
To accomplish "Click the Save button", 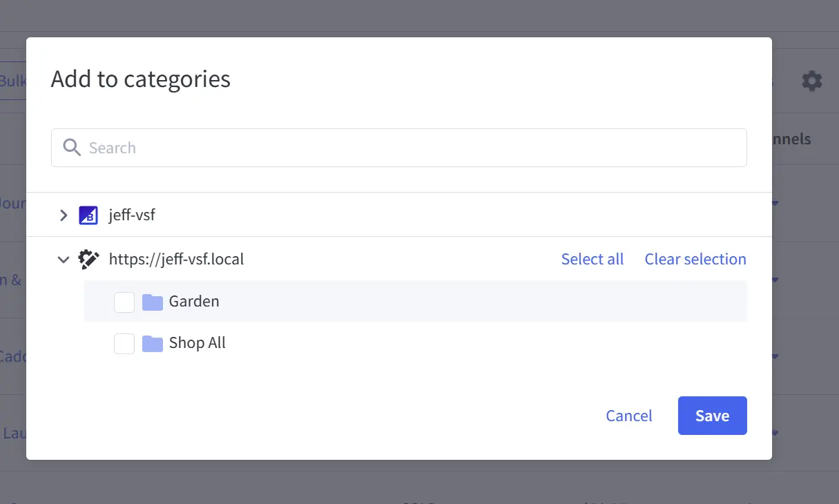I will pos(712,415).
